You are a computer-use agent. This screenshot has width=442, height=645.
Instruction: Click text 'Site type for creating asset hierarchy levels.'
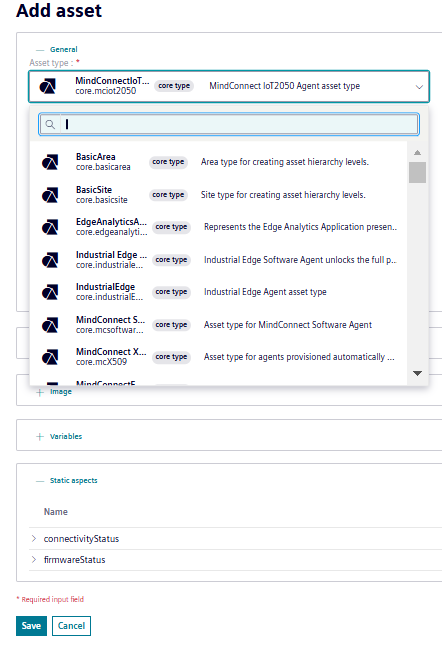coord(283,195)
